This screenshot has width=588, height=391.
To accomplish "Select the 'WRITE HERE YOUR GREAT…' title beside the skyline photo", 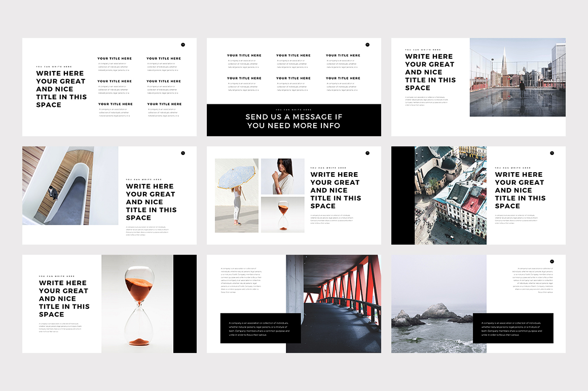I will [x=430, y=72].
